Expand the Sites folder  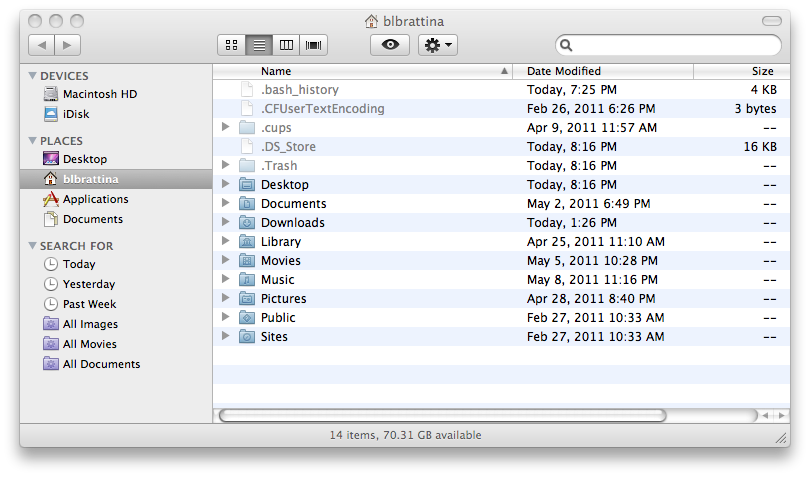coord(225,335)
